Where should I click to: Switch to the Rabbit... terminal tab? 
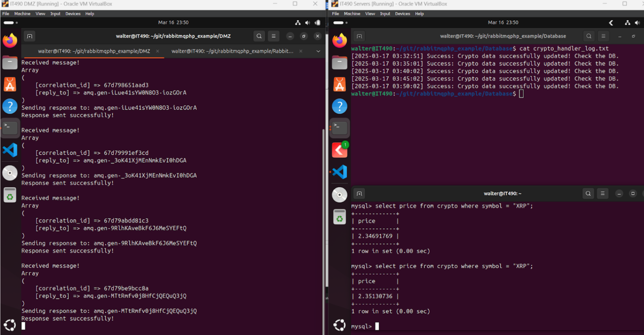(x=232, y=51)
